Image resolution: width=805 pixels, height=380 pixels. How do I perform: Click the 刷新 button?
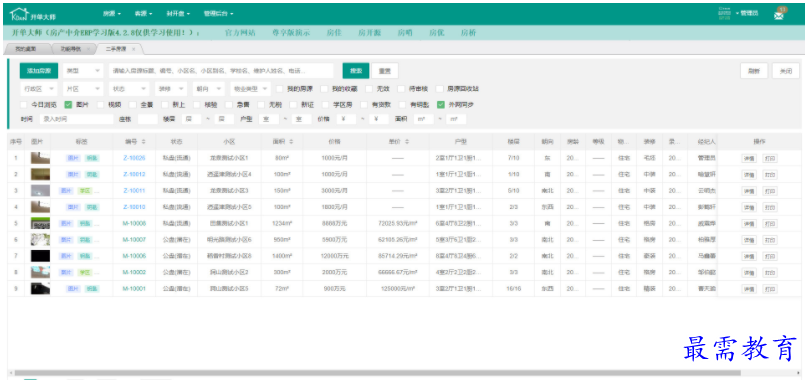754,71
